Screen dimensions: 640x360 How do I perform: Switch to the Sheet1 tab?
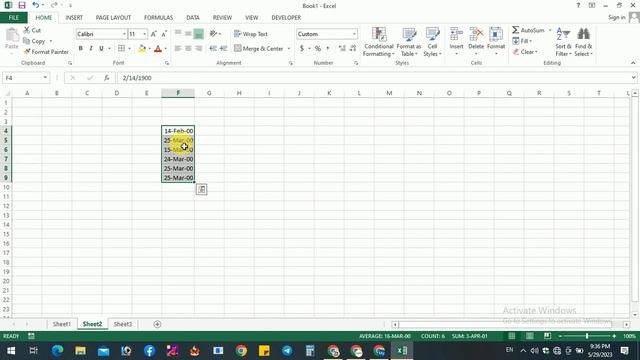click(62, 324)
